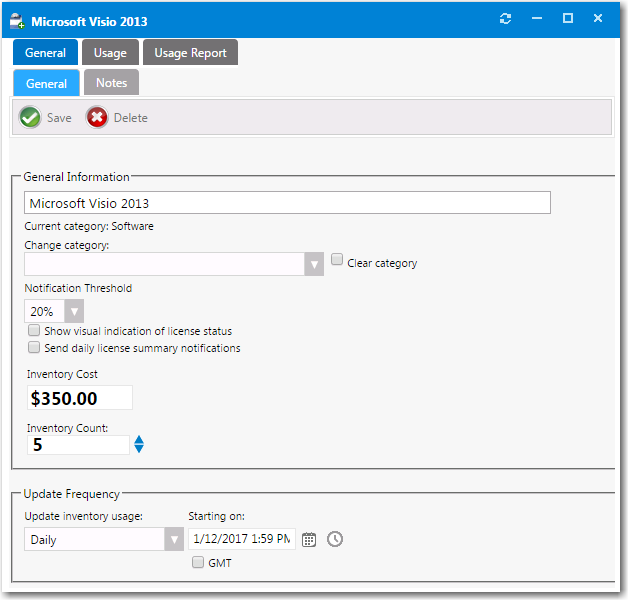This screenshot has height=600, width=628.
Task: Click the Inventory Cost $350.00 field
Action: click(x=79, y=398)
